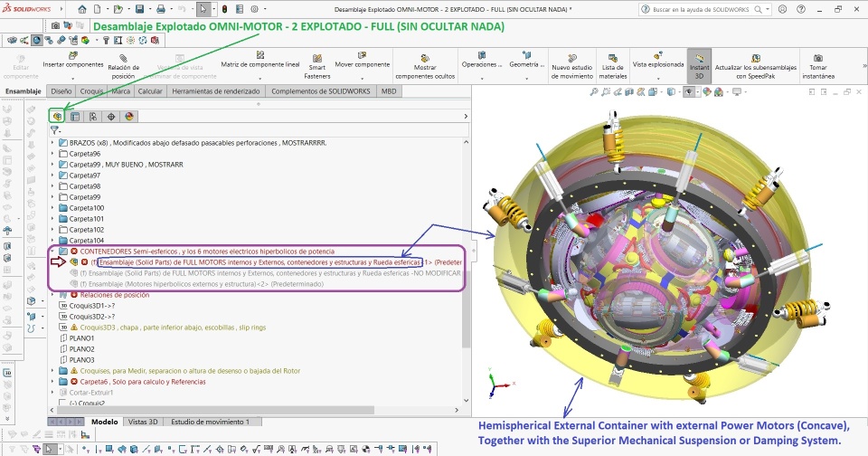Image resolution: width=868 pixels, height=456 pixels.
Task: Collapse the CONTENEDORES Semi-esfericos folder
Action: pos(52,251)
